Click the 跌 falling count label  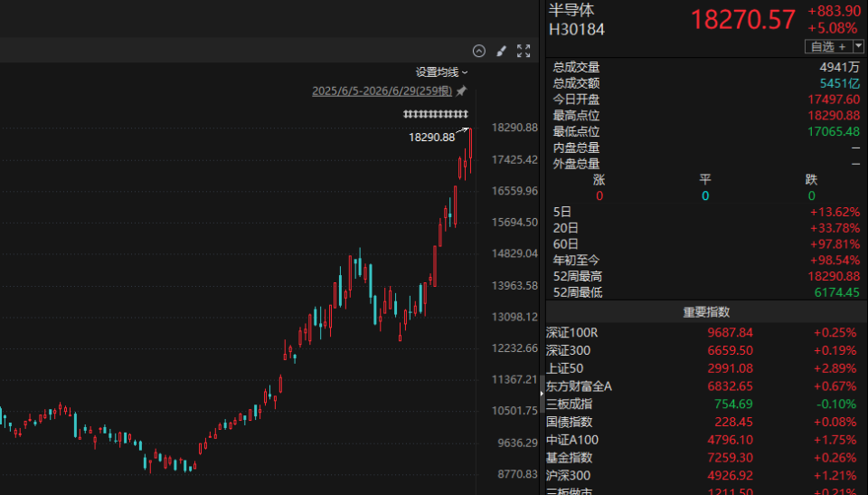point(812,179)
